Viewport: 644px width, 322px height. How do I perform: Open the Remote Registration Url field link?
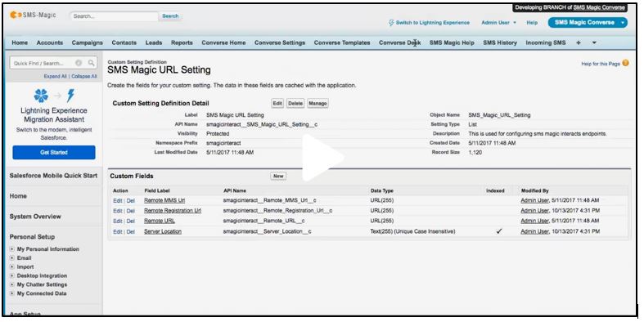point(173,210)
